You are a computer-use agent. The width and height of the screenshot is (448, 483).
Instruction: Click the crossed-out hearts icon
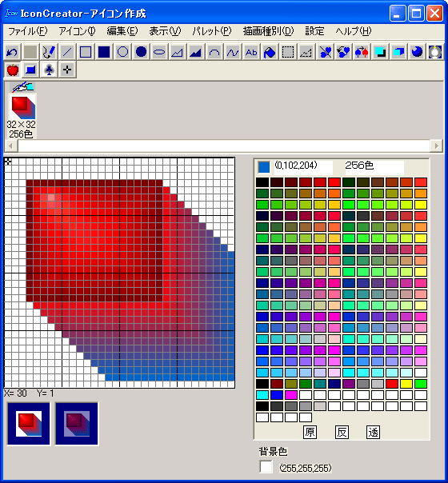pyautogui.click(x=326, y=52)
